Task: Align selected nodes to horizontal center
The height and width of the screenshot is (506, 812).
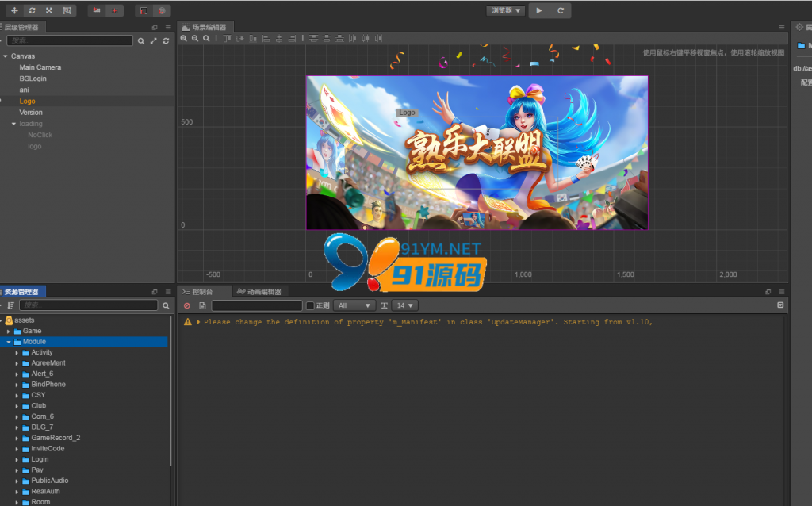Action: pyautogui.click(x=279, y=38)
